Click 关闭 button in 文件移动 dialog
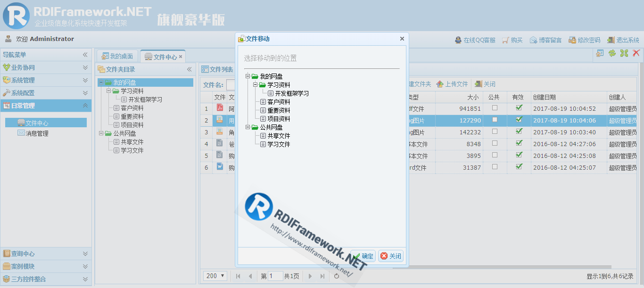The image size is (644, 288). [x=391, y=256]
